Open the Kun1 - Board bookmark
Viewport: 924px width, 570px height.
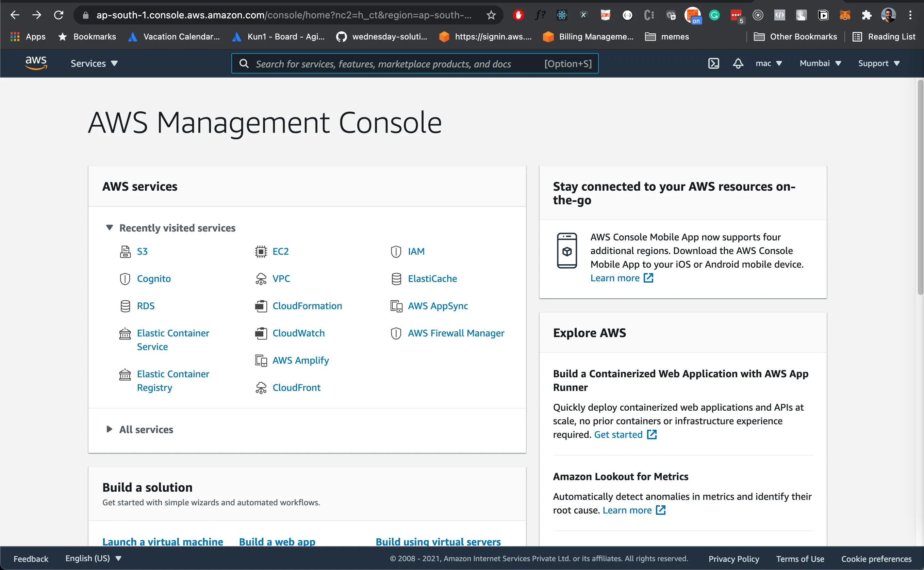pos(278,36)
